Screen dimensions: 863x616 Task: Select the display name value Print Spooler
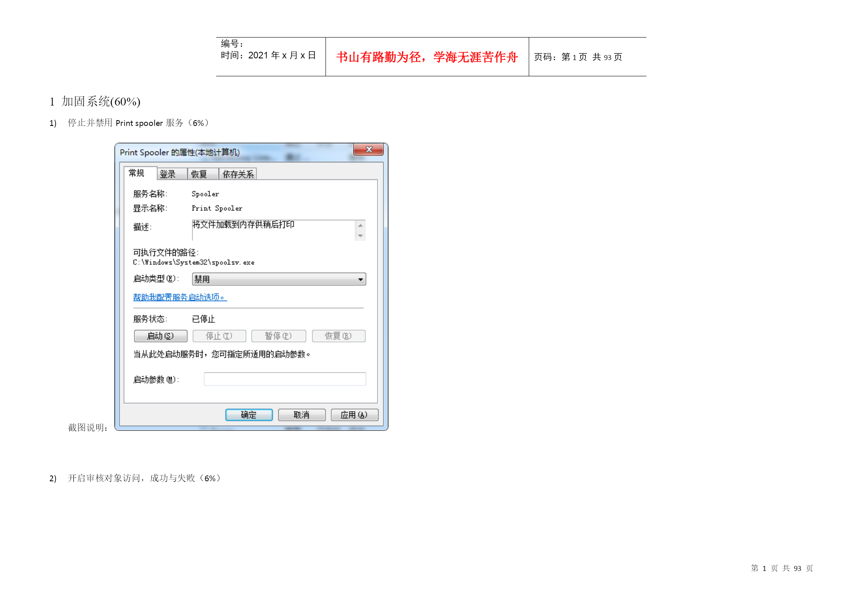coord(217,208)
